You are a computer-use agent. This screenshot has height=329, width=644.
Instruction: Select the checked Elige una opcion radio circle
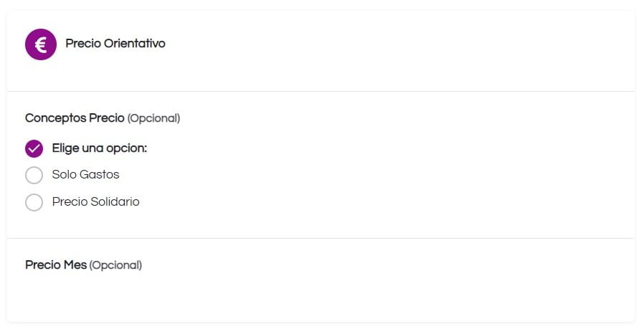tap(34, 148)
